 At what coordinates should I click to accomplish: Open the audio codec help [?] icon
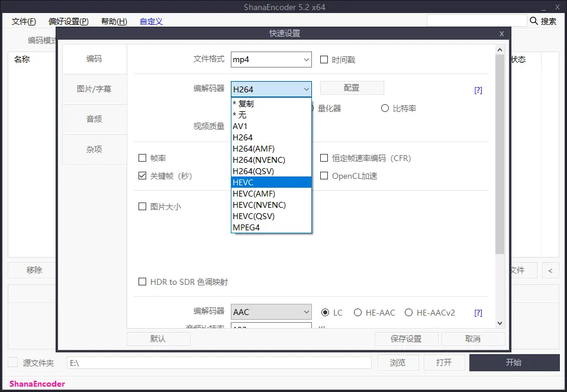478,312
